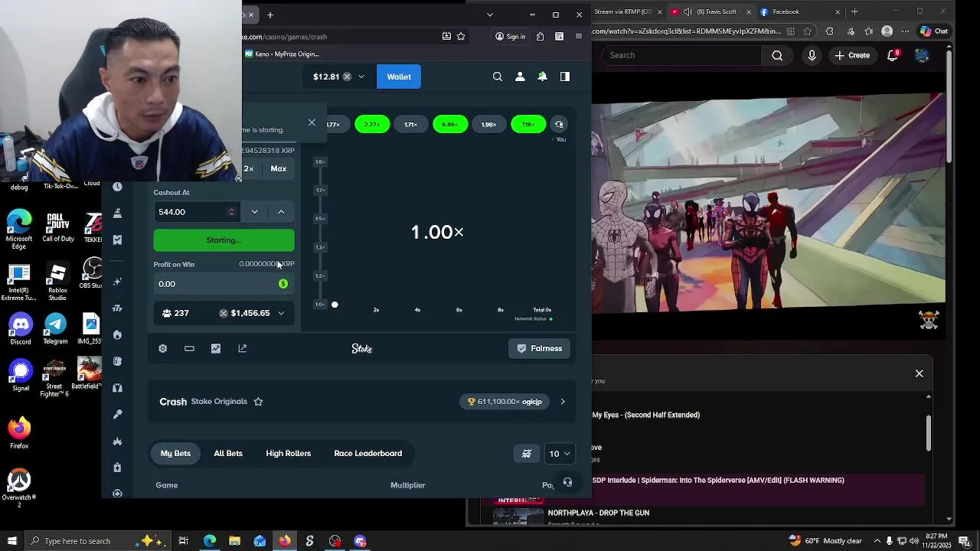
Task: Switch to My Bets tab
Action: point(175,454)
